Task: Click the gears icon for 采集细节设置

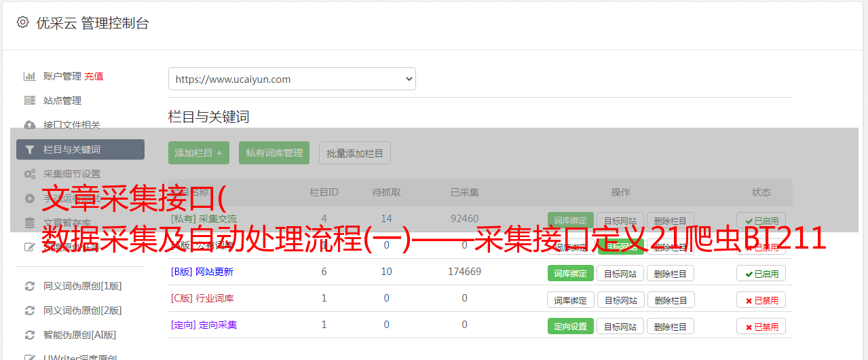Action: [29, 174]
